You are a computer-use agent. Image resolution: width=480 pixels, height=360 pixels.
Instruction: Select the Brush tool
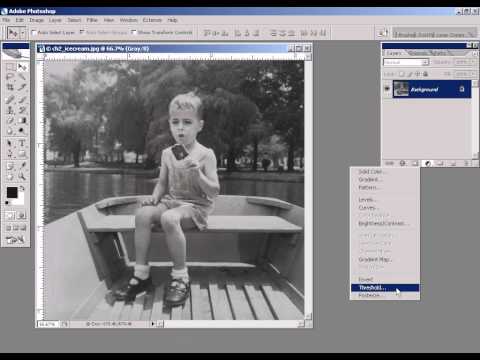tap(22, 99)
